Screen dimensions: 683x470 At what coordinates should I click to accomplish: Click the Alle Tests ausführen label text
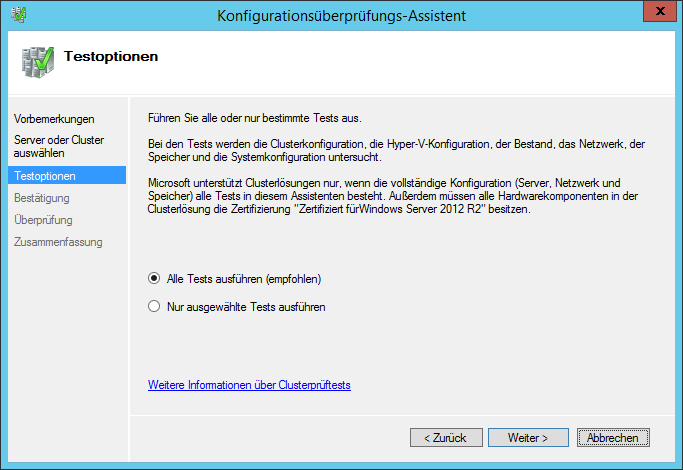click(244, 279)
